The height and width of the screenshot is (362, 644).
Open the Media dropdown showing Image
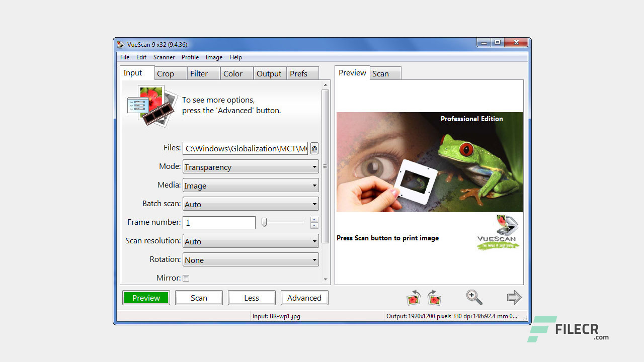click(251, 186)
